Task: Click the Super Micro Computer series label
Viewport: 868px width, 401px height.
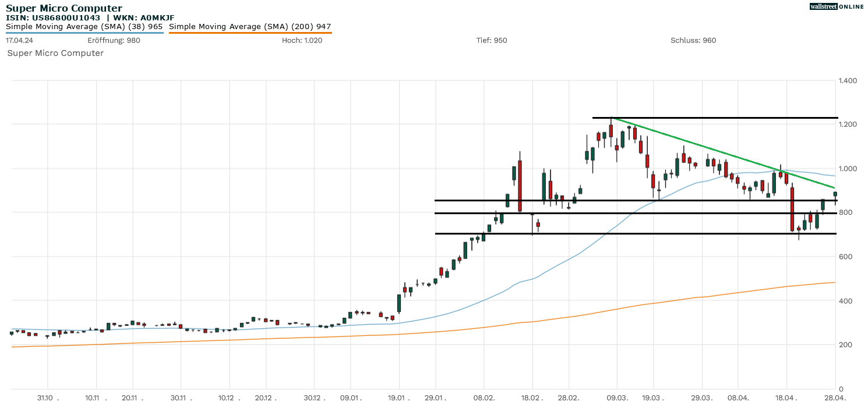Action: click(x=55, y=53)
